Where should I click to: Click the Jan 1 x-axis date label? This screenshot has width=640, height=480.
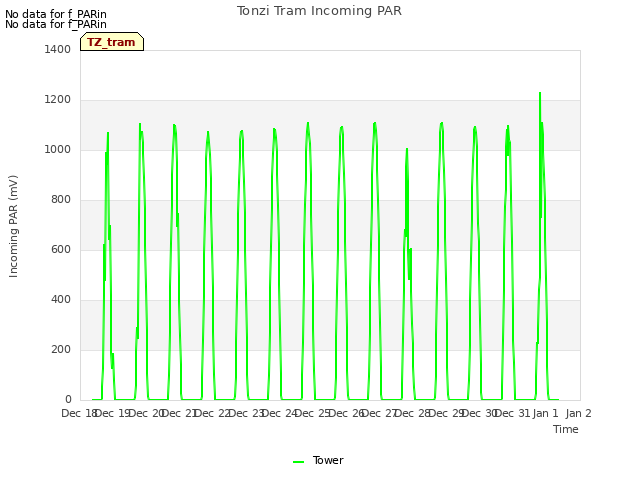tap(545, 413)
